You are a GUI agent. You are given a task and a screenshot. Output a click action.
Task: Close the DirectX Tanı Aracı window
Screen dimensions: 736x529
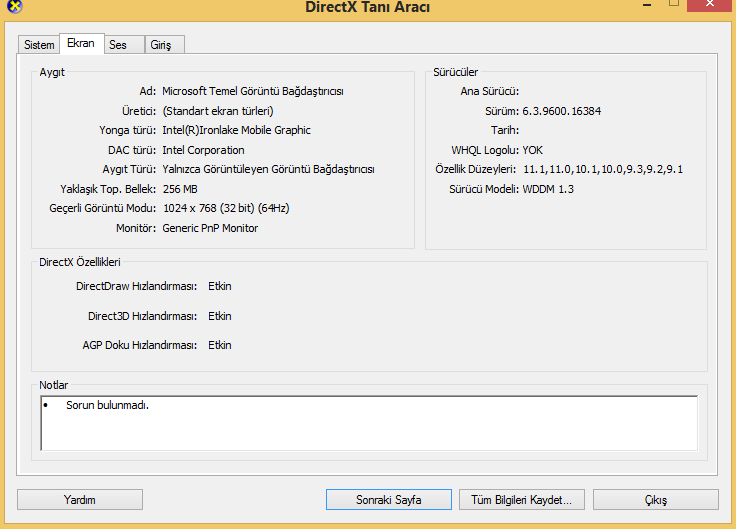point(710,5)
